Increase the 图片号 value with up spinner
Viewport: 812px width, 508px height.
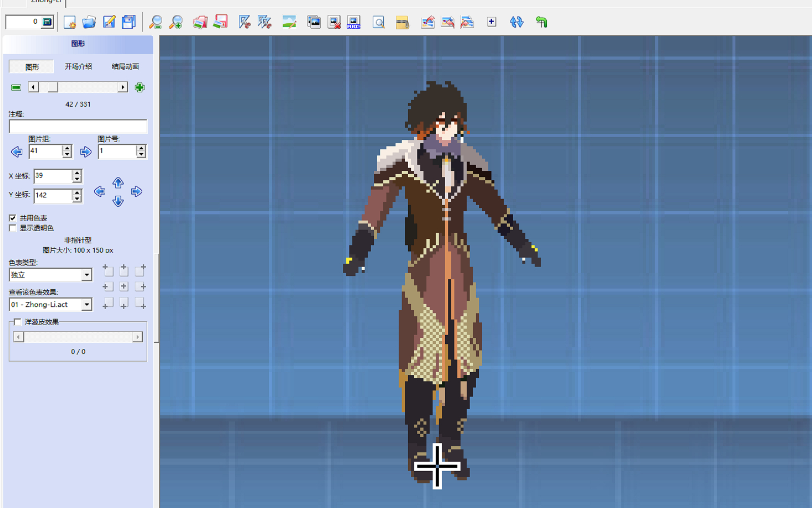coord(141,148)
